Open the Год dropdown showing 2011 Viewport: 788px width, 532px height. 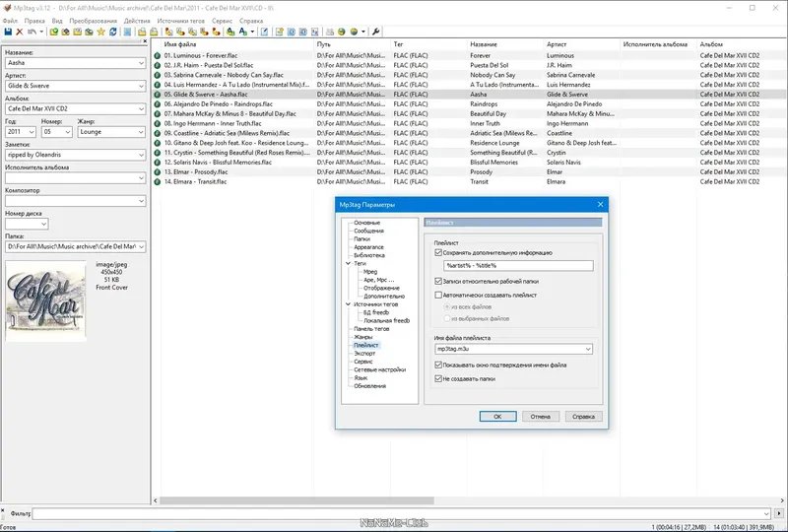coord(32,132)
